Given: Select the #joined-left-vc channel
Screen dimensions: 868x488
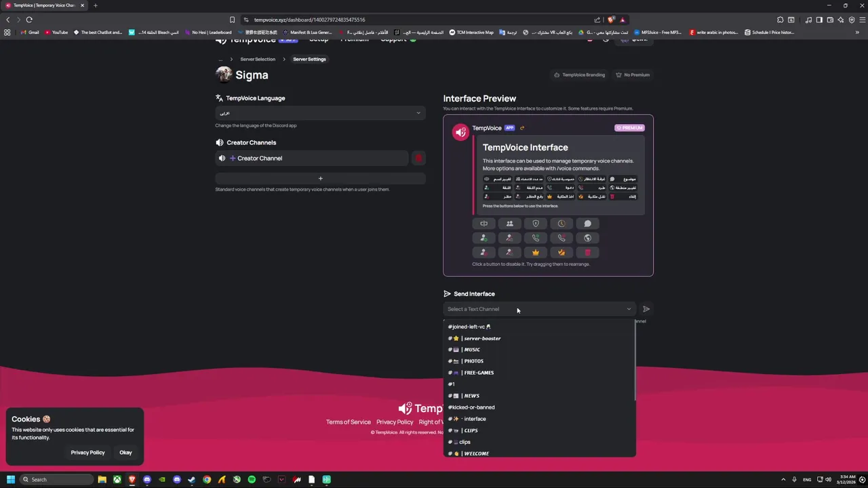Looking at the screenshot, I should click(x=539, y=327).
